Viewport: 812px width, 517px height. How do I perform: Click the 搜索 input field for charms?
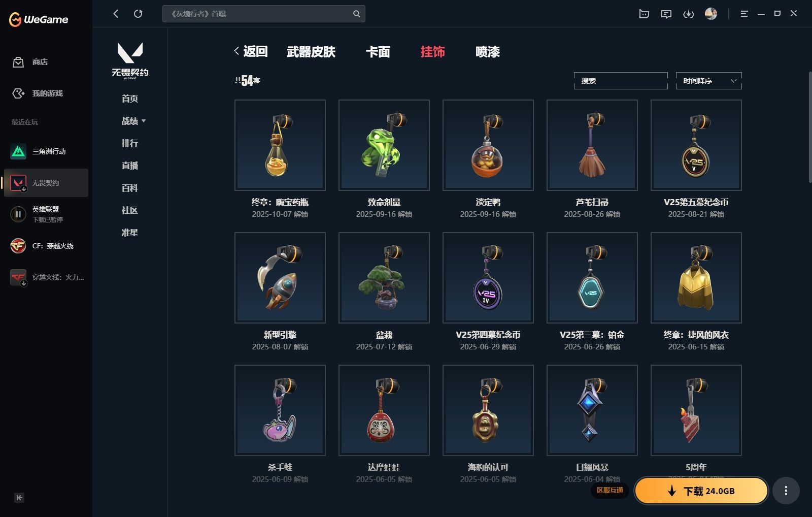click(621, 81)
